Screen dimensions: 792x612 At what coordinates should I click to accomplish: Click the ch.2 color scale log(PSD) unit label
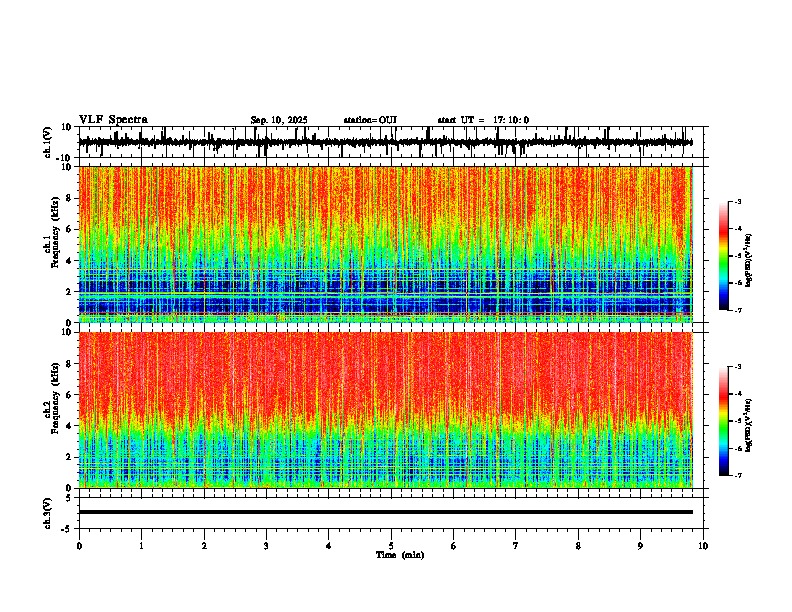[749, 425]
